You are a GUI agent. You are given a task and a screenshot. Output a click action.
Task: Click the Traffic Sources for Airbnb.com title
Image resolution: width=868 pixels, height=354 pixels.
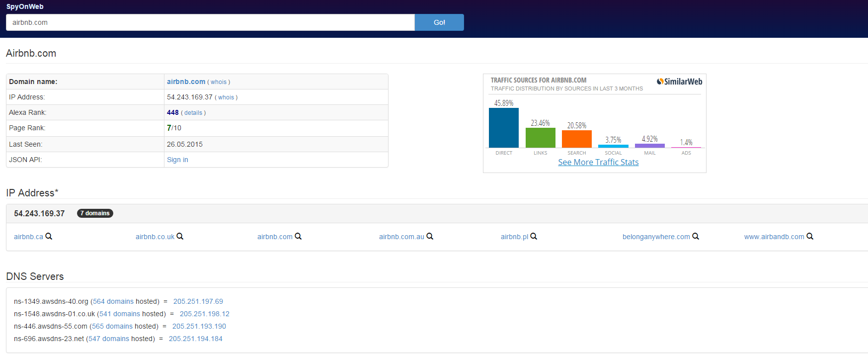coord(539,80)
